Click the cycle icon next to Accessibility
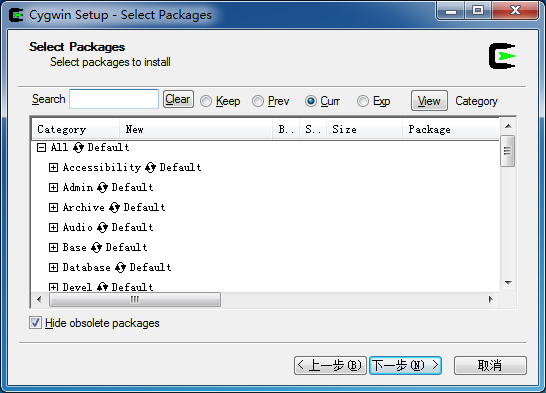The width and height of the screenshot is (546, 393). pyautogui.click(x=150, y=168)
